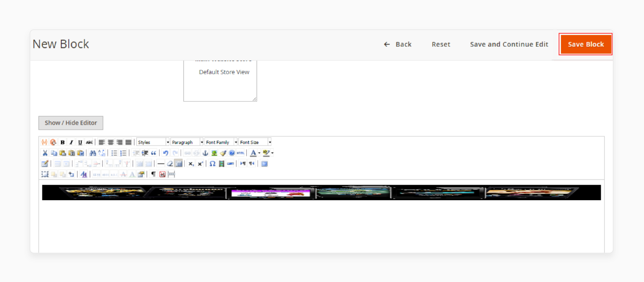Open the HTML source editor
This screenshot has height=282, width=644.
coord(241,153)
